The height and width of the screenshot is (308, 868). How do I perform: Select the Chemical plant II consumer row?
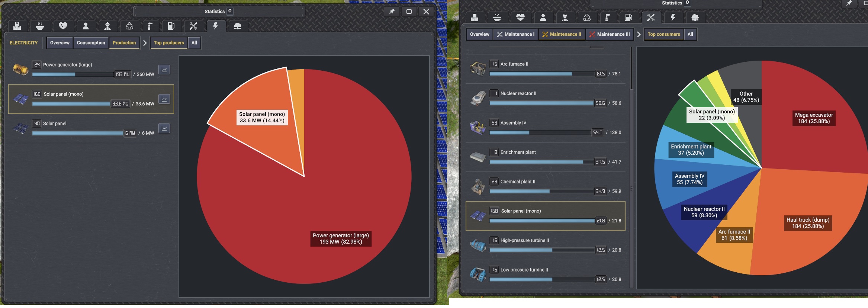tap(546, 186)
